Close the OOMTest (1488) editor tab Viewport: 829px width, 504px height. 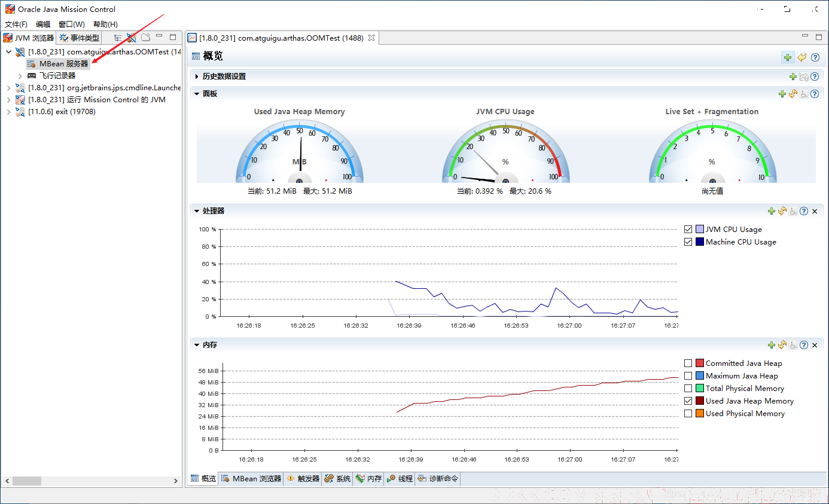point(371,38)
